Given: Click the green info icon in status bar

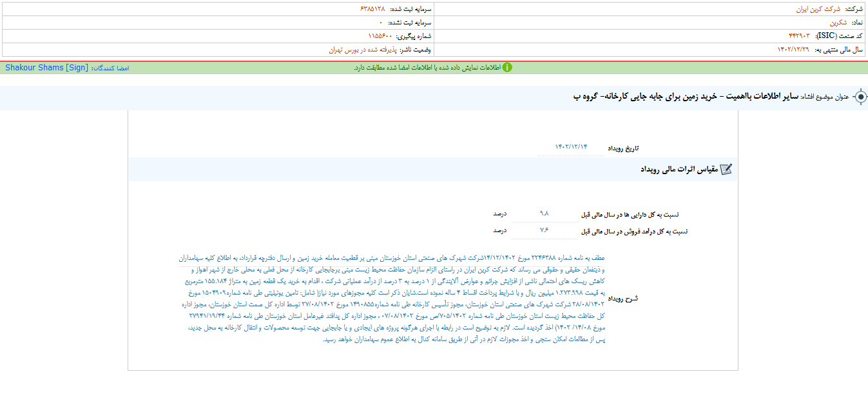Looking at the screenshot, I should point(507,68).
